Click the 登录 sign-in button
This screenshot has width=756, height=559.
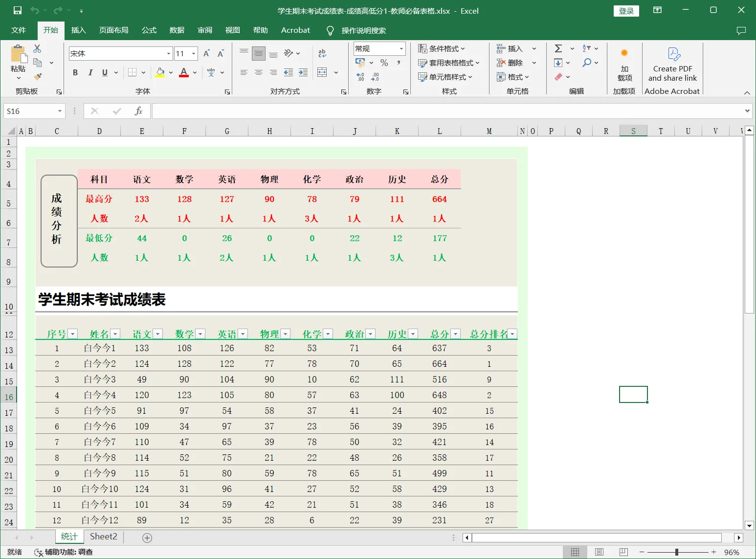click(626, 11)
